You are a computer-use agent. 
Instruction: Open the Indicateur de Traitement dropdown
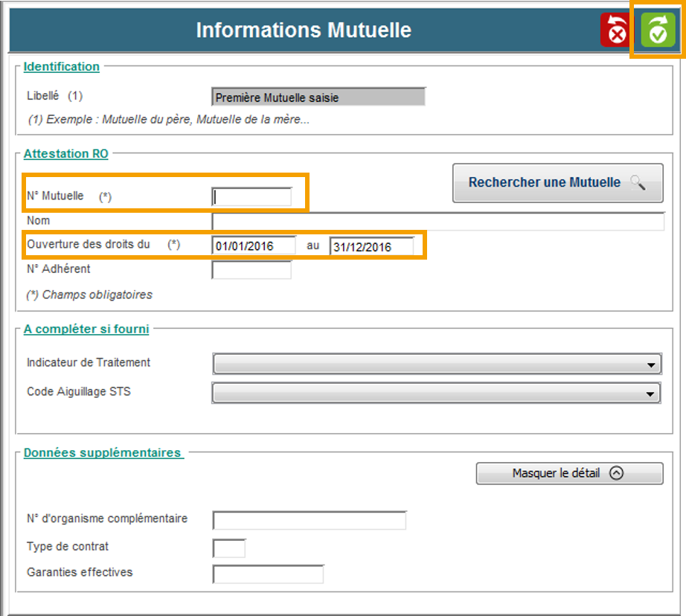(x=437, y=364)
